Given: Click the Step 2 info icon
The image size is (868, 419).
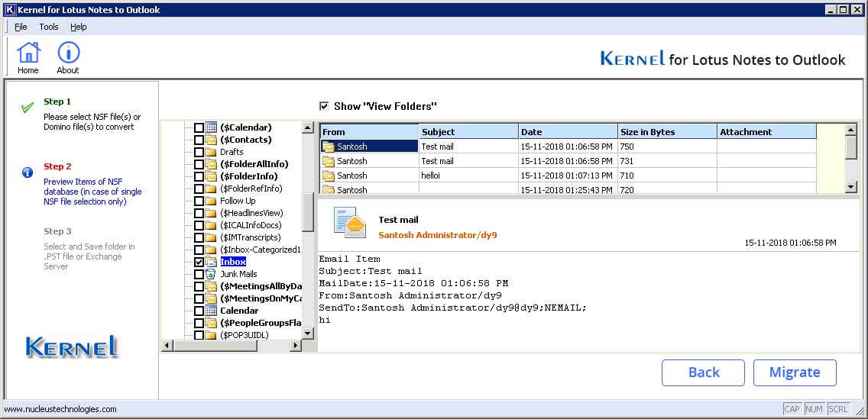Looking at the screenshot, I should point(28,172).
